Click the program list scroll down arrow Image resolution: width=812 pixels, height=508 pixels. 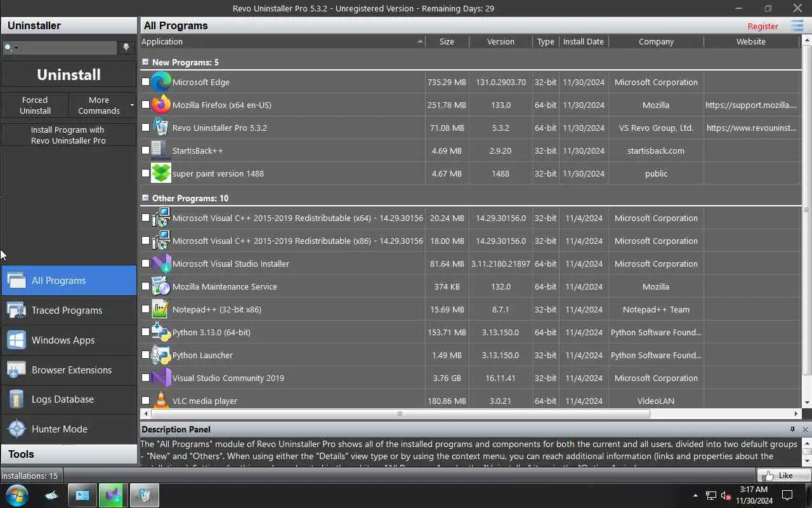click(x=807, y=403)
